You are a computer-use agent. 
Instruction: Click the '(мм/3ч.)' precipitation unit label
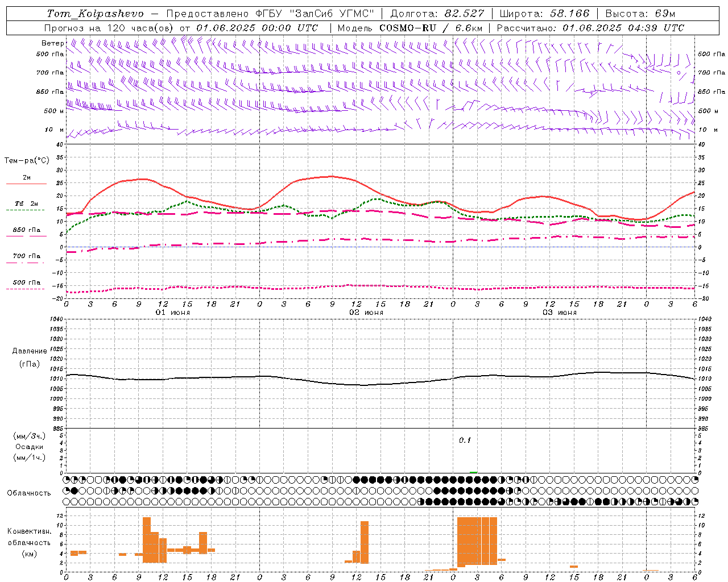[x=30, y=436]
